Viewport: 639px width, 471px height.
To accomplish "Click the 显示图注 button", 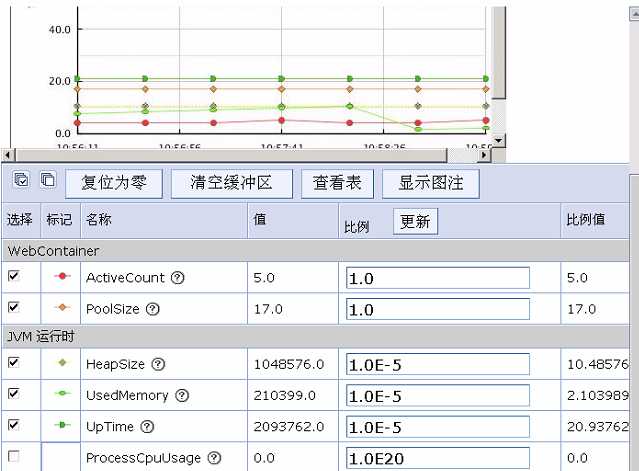I will click(x=431, y=183).
